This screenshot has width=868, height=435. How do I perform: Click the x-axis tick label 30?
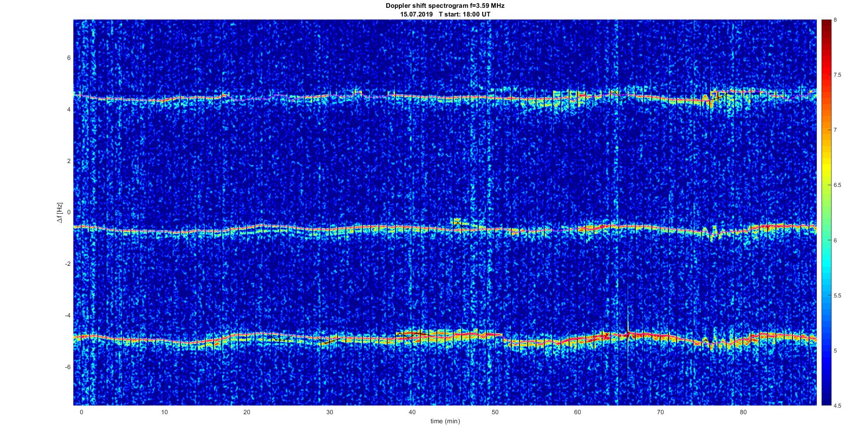click(x=329, y=412)
